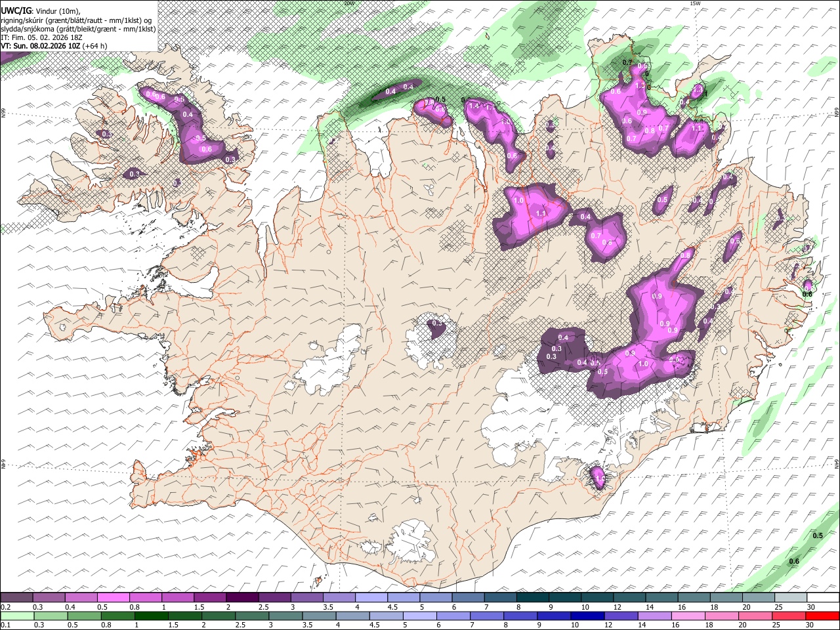Pick upper legend swatch between 6 and 7
Viewport: 840px width, 630px height.
(x=468, y=598)
